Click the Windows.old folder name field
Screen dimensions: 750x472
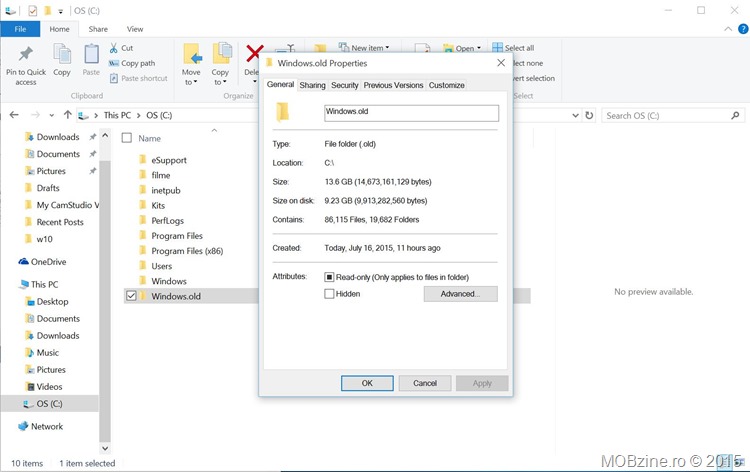[x=411, y=113]
